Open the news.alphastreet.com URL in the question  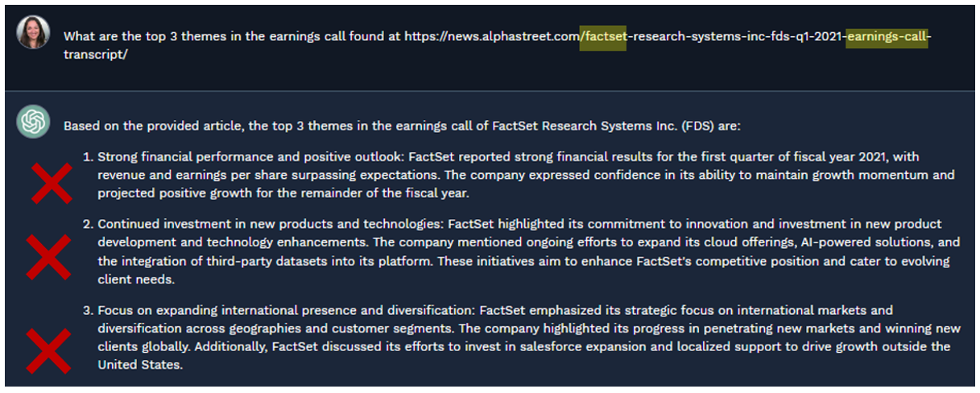491,37
